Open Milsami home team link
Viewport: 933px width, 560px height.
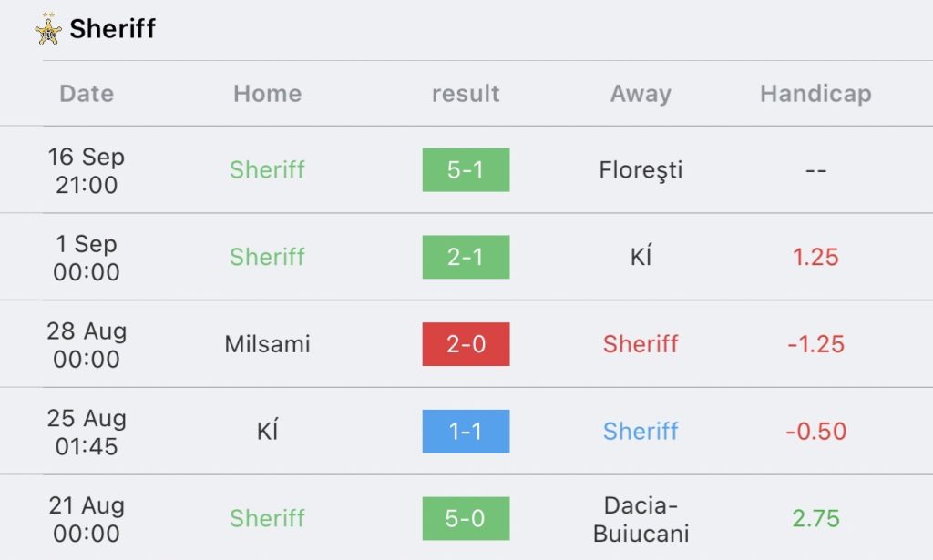click(267, 344)
